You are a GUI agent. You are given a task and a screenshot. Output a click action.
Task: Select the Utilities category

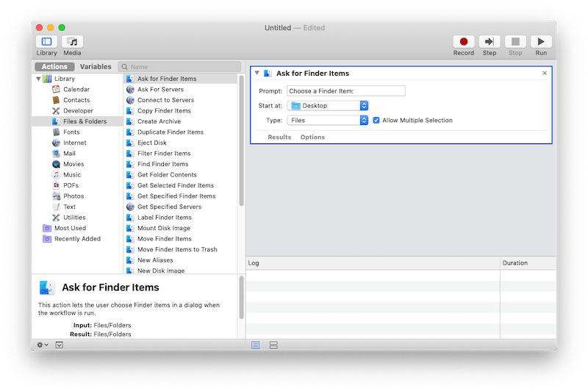coord(74,218)
